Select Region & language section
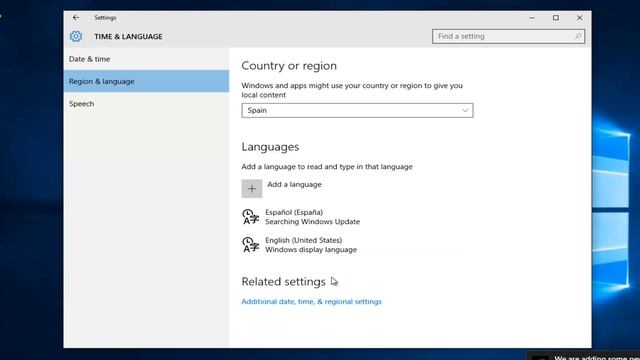The image size is (640, 360). 146,81
